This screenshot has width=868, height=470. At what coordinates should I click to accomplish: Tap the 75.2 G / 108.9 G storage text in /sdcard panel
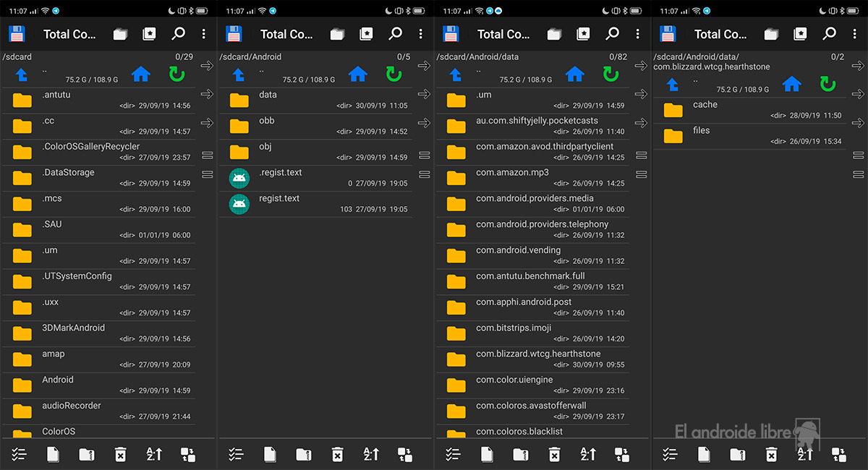coord(91,80)
